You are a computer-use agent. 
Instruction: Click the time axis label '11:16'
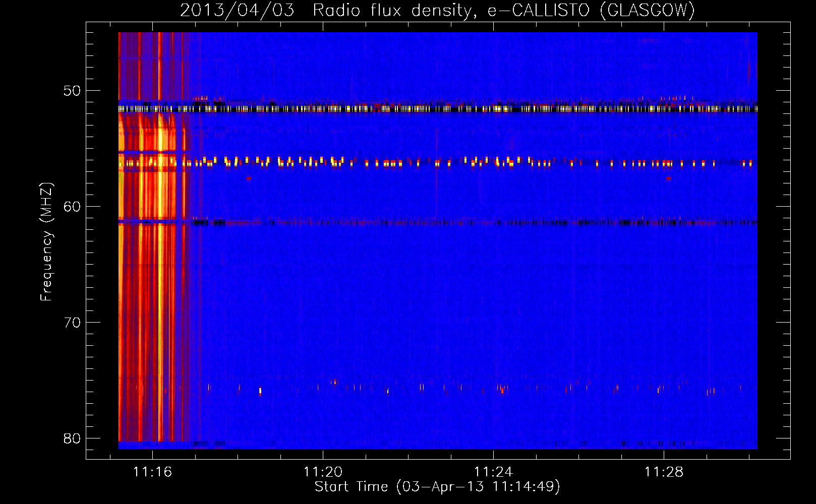(152, 472)
